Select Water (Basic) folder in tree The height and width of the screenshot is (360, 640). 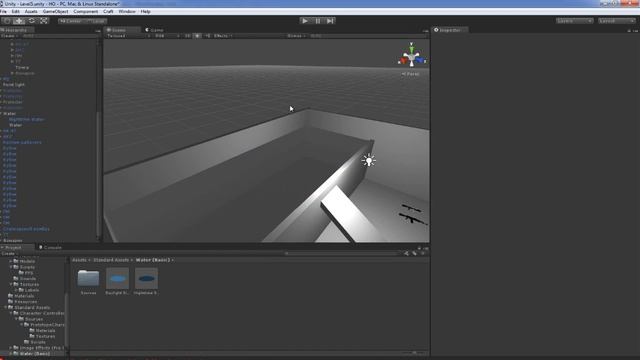tap(34, 353)
